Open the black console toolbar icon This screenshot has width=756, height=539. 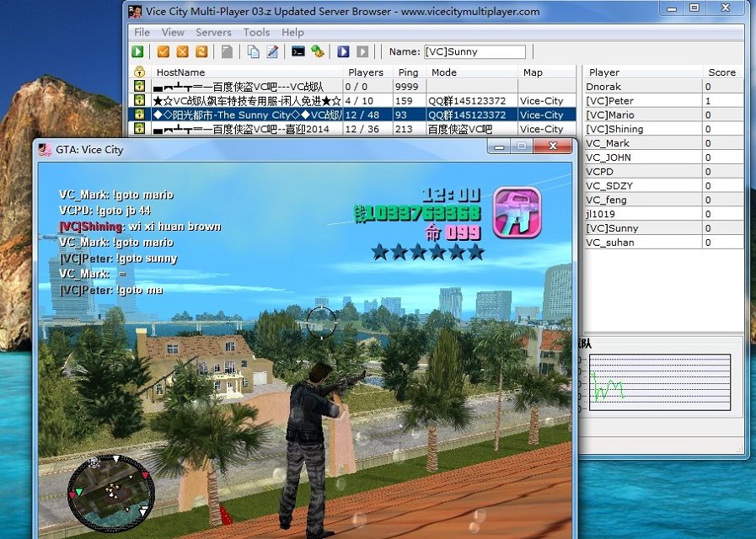(298, 51)
